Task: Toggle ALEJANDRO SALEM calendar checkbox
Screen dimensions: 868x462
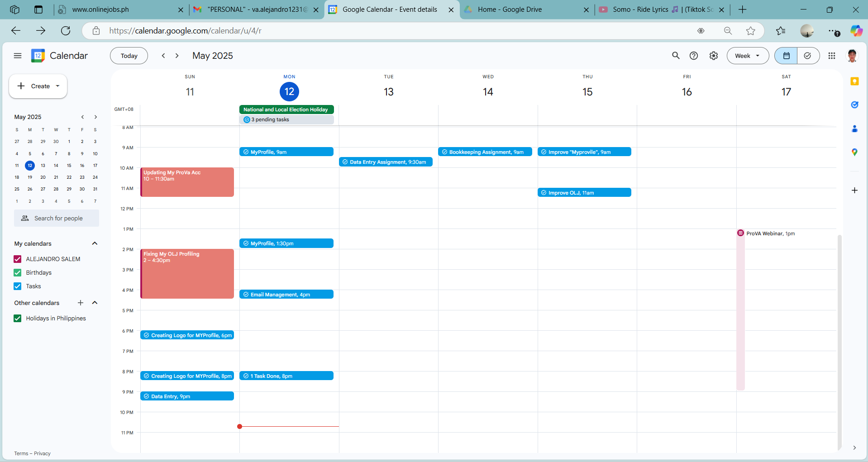Action: click(x=18, y=259)
